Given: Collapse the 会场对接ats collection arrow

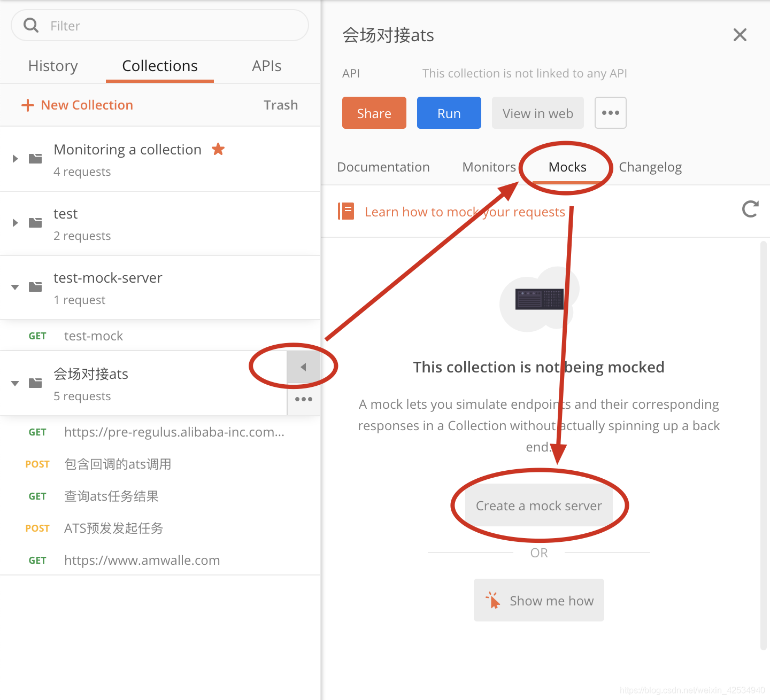Looking at the screenshot, I should (x=15, y=383).
